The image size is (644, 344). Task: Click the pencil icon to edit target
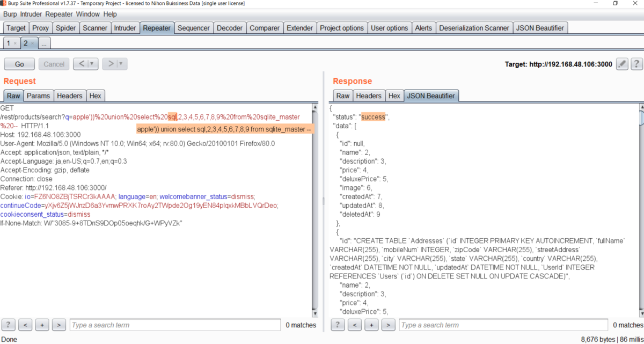622,64
